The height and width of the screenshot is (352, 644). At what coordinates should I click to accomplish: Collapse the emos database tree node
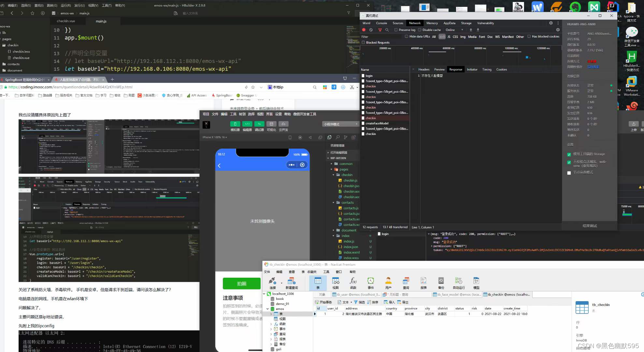[x=268, y=309]
